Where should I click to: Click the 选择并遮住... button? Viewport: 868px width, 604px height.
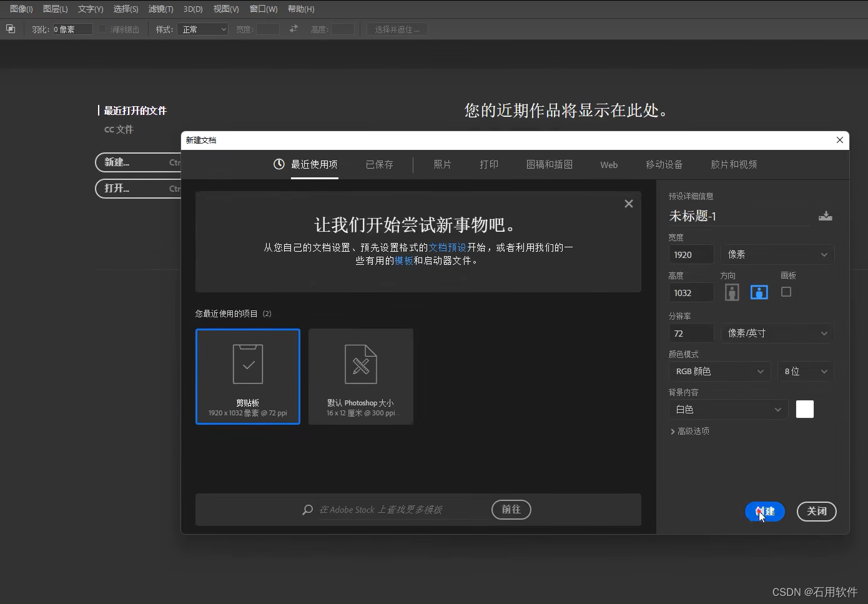[397, 29]
